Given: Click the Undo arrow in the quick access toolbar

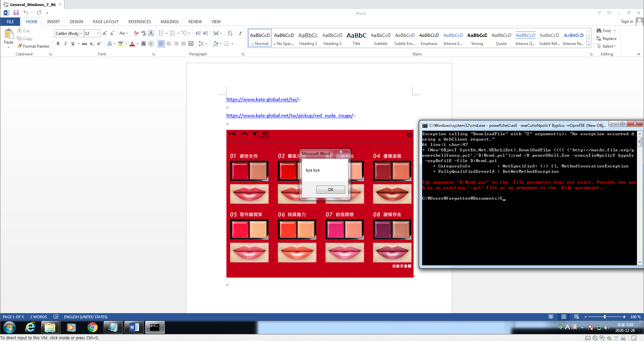Looking at the screenshot, I should (26, 13).
